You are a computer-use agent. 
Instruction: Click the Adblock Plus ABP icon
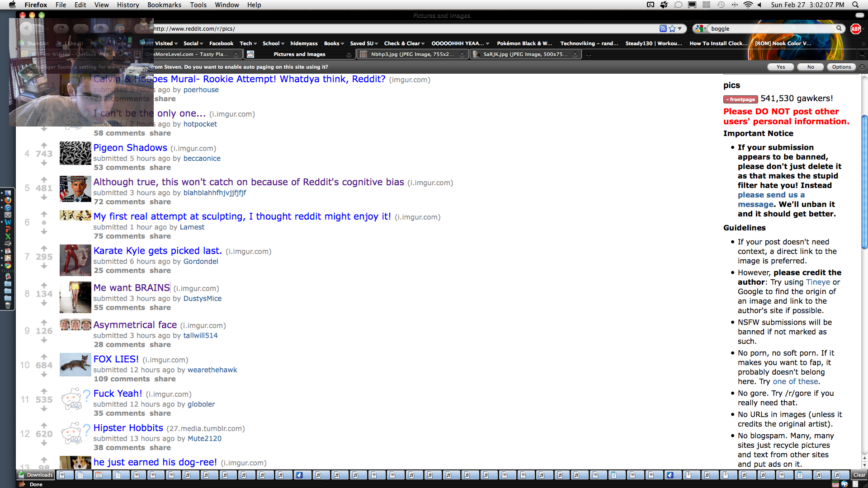(855, 28)
